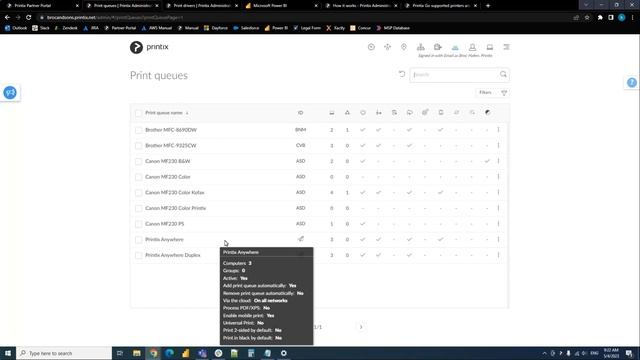Open the Brother MFC-8690DW print queue
Image resolution: width=640 pixels, height=360 pixels.
pyautogui.click(x=171, y=130)
